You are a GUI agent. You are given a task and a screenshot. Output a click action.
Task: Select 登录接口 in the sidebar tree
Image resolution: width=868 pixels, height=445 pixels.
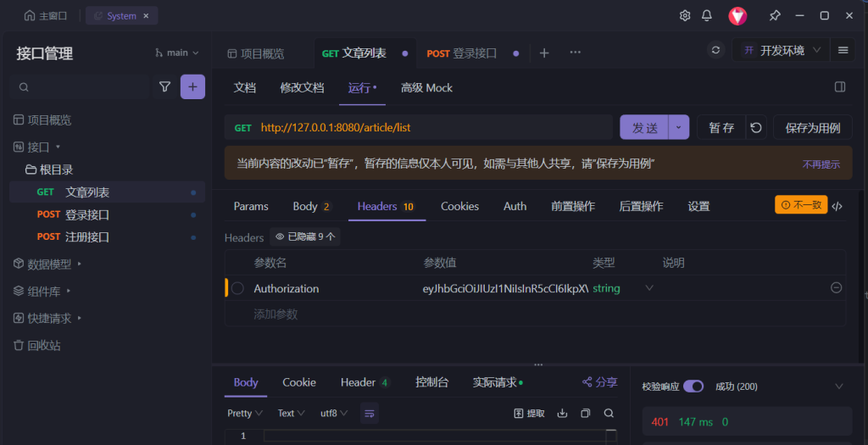[87, 214]
